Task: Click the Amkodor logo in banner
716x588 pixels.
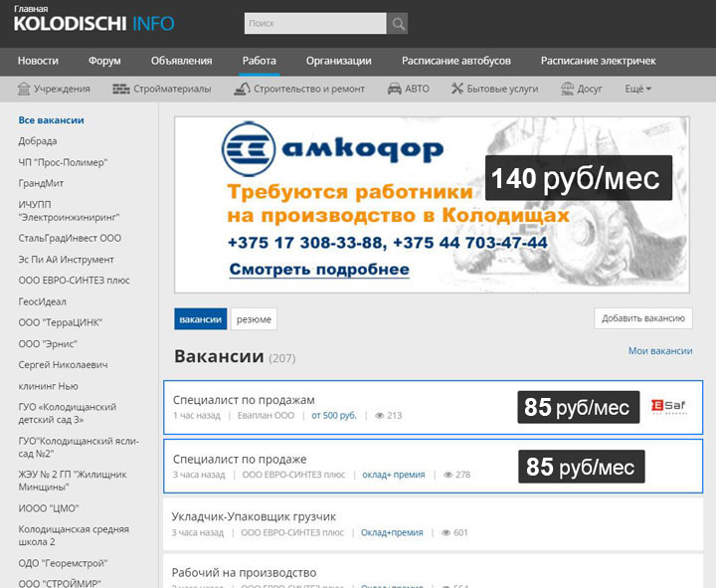Action: click(332, 149)
